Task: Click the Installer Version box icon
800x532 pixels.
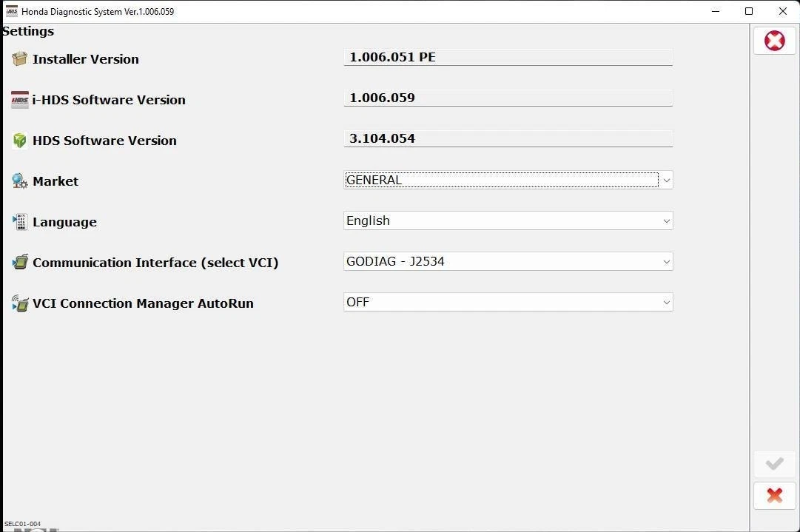Action: point(19,58)
